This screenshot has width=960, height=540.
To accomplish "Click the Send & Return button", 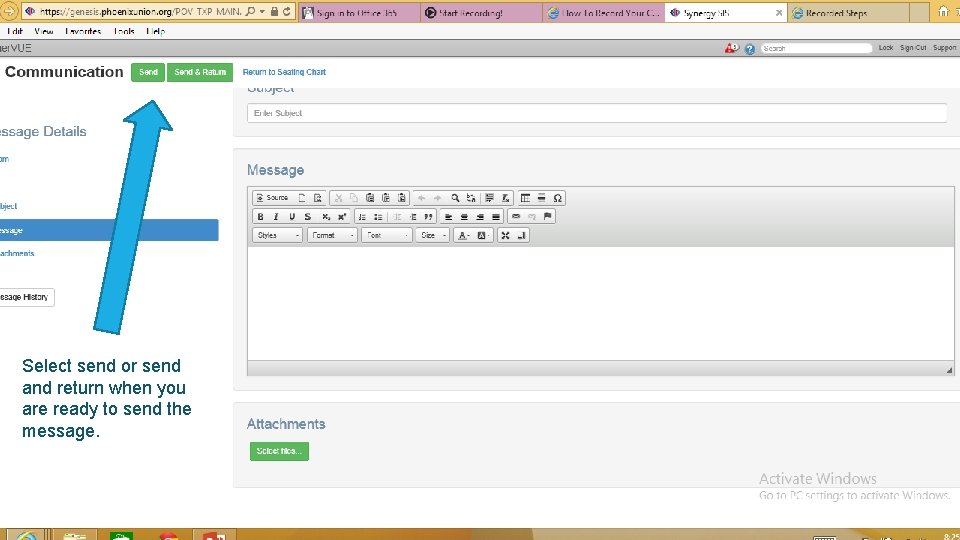I will (x=200, y=72).
